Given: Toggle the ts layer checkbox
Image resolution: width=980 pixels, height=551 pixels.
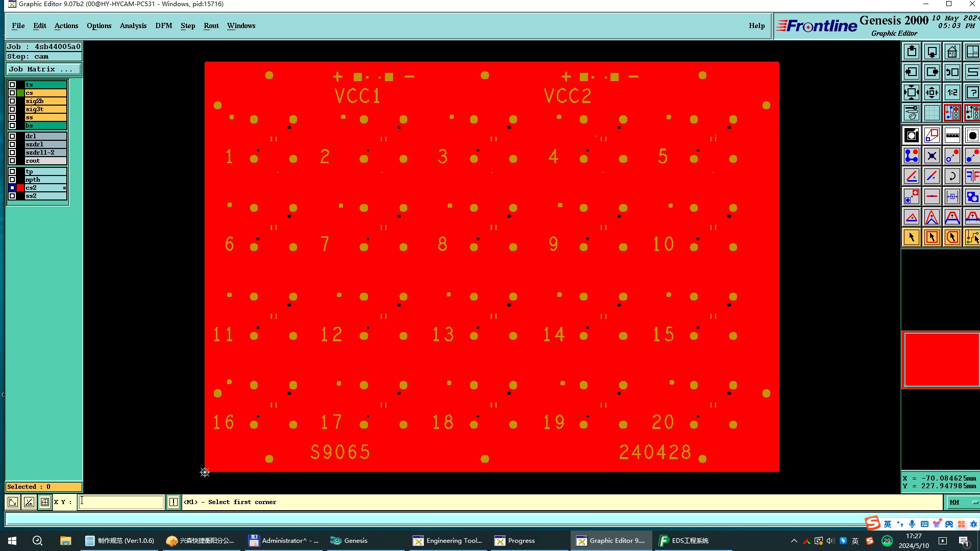Looking at the screenshot, I should (x=12, y=85).
